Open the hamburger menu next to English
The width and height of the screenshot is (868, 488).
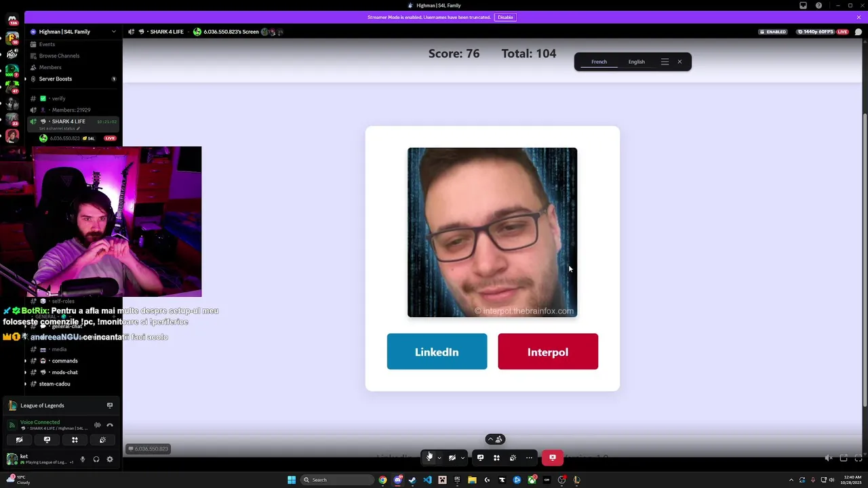tap(665, 62)
